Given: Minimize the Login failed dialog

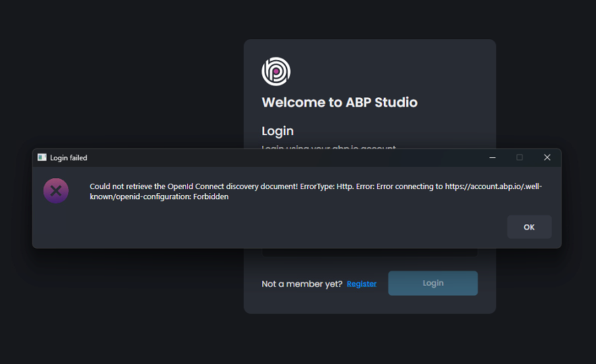Looking at the screenshot, I should coord(493,157).
